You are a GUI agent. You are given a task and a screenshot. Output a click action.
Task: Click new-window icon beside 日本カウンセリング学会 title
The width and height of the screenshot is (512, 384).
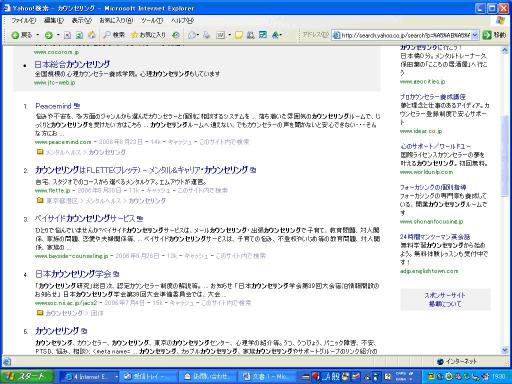coord(116,274)
